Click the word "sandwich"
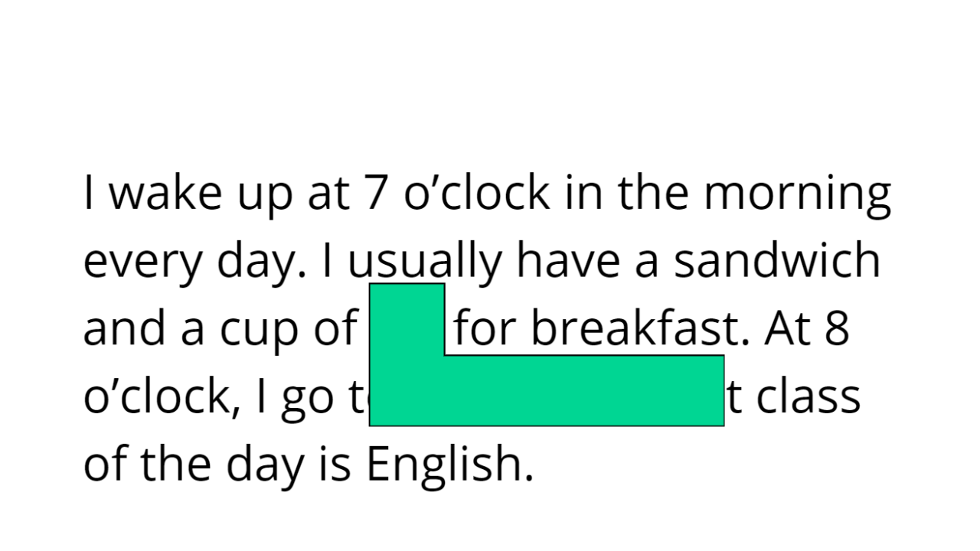 click(x=777, y=261)
